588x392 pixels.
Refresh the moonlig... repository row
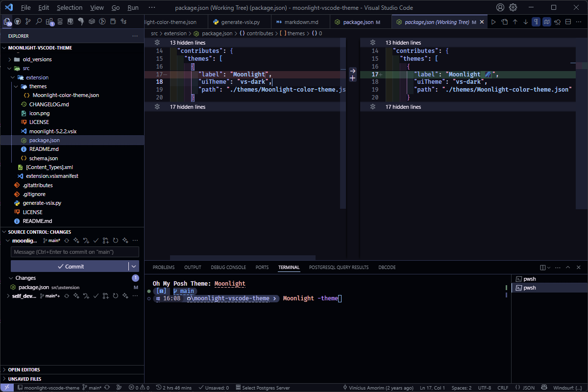pos(116,241)
